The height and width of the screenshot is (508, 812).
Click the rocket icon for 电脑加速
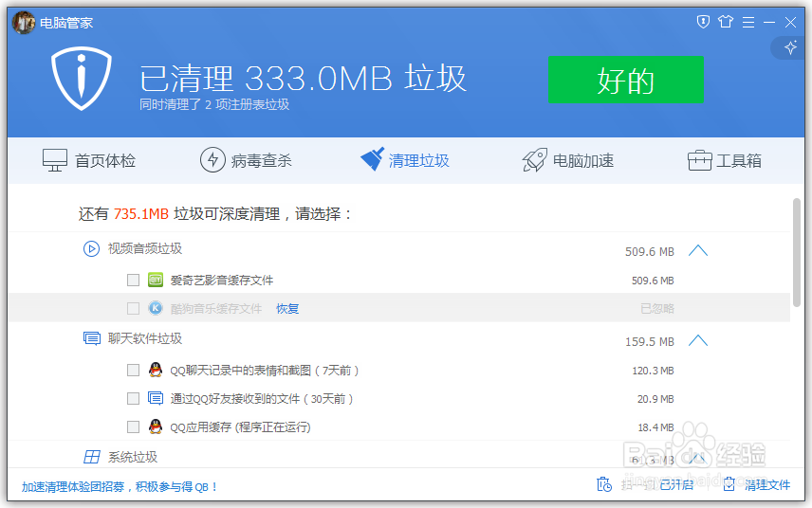click(534, 160)
